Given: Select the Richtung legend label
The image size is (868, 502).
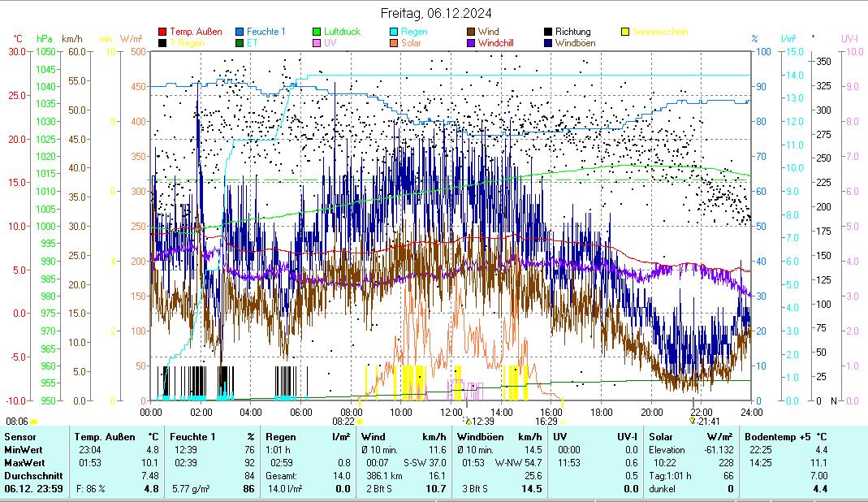Looking at the screenshot, I should [x=572, y=32].
